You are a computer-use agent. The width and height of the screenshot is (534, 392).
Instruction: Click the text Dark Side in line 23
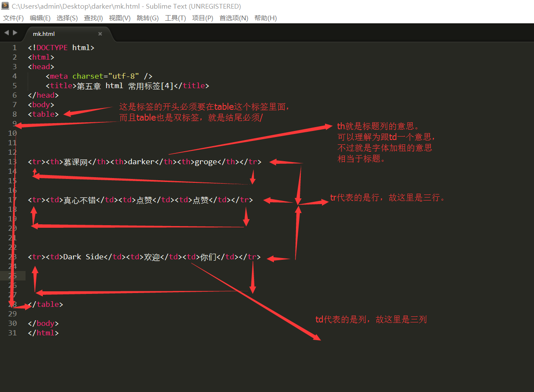point(84,257)
